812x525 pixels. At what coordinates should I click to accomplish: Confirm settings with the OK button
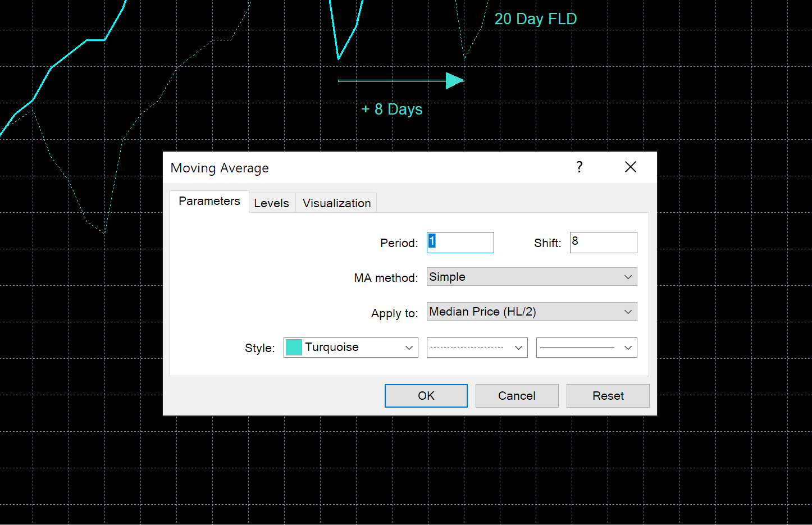click(x=426, y=395)
